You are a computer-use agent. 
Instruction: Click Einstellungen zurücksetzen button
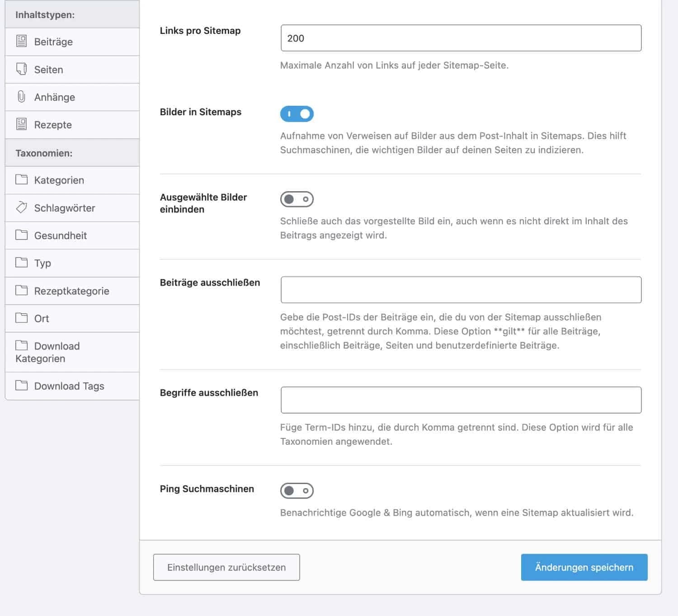[x=226, y=567]
